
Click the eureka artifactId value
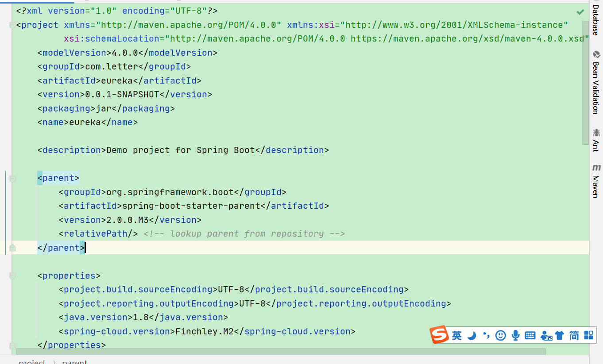[x=117, y=80]
